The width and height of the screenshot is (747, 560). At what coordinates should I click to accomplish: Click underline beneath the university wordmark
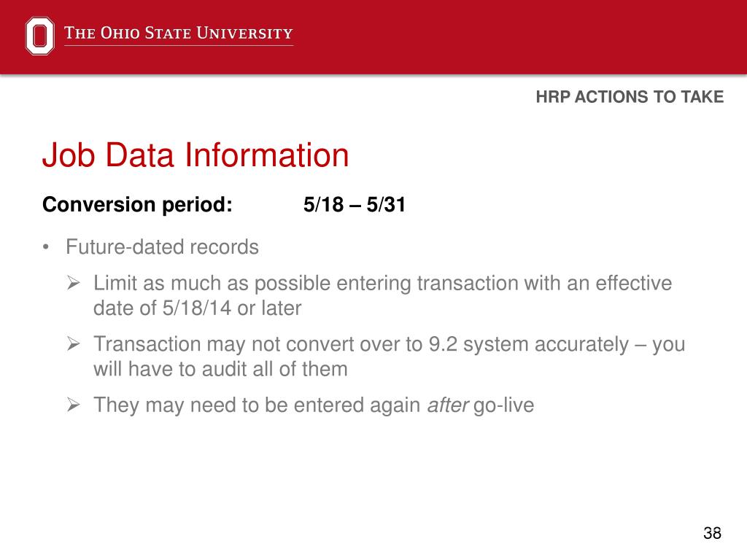pyautogui.click(x=179, y=46)
